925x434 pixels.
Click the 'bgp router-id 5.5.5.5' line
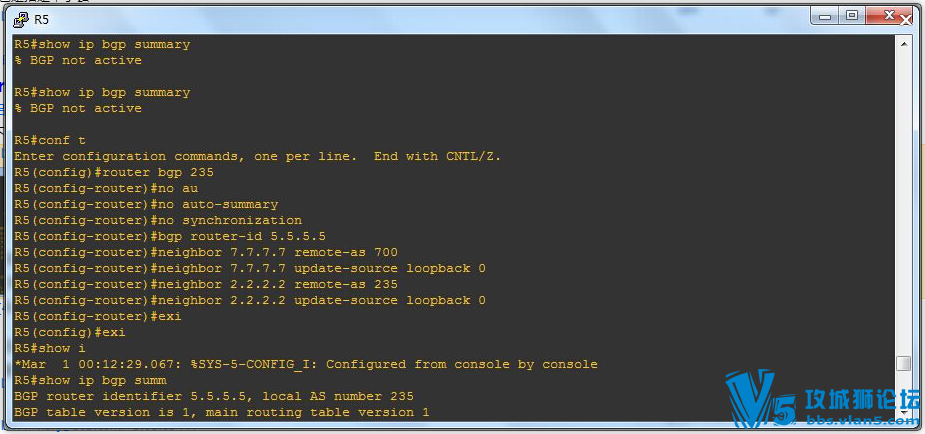(x=170, y=236)
